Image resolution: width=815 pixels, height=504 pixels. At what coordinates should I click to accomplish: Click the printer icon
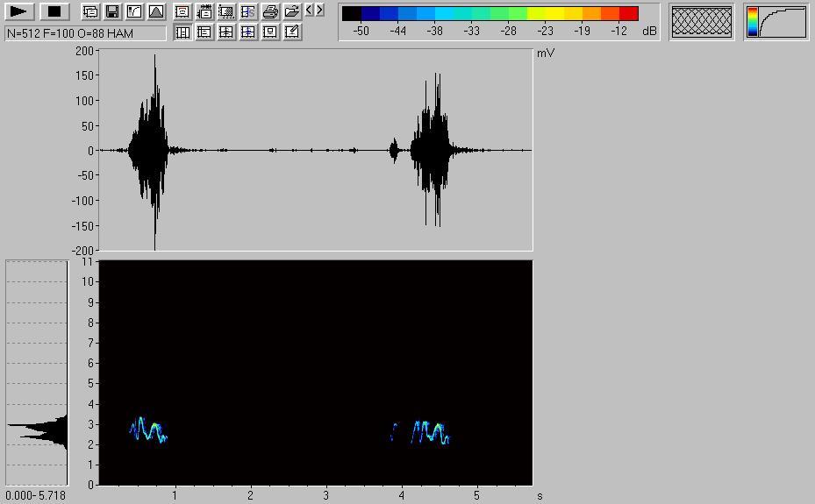pos(270,11)
